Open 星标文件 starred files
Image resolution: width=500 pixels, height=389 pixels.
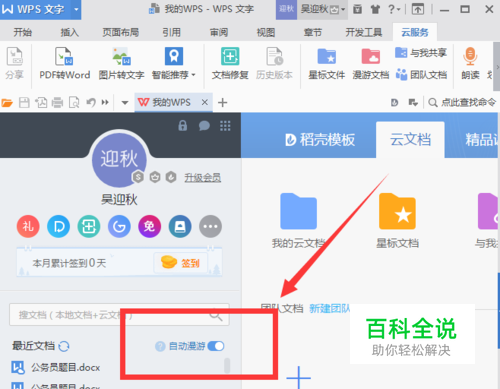point(326,63)
